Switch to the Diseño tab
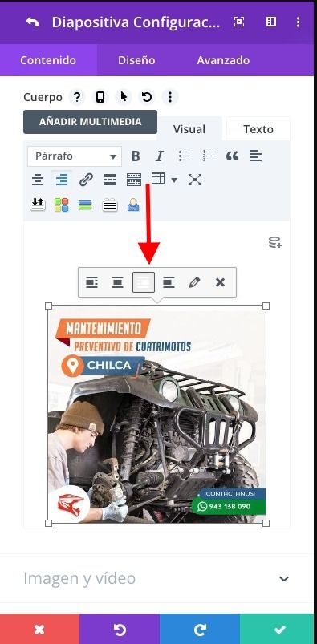 click(x=136, y=60)
